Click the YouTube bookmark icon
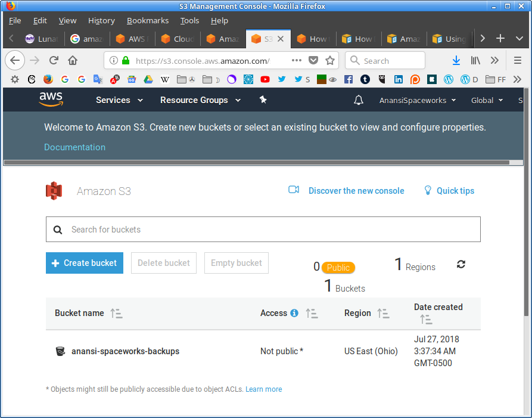Viewport: 532px width, 418px height. point(265,79)
